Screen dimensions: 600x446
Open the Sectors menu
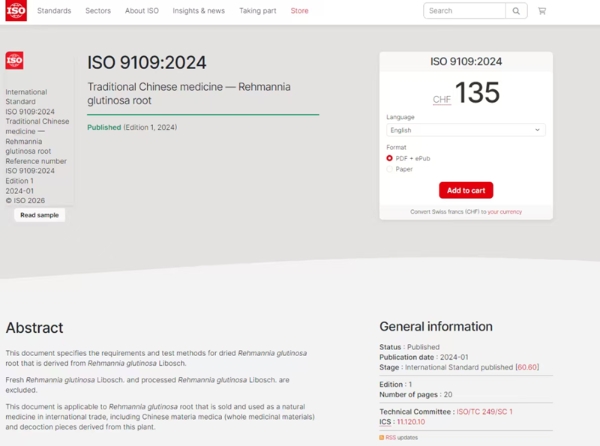(98, 11)
